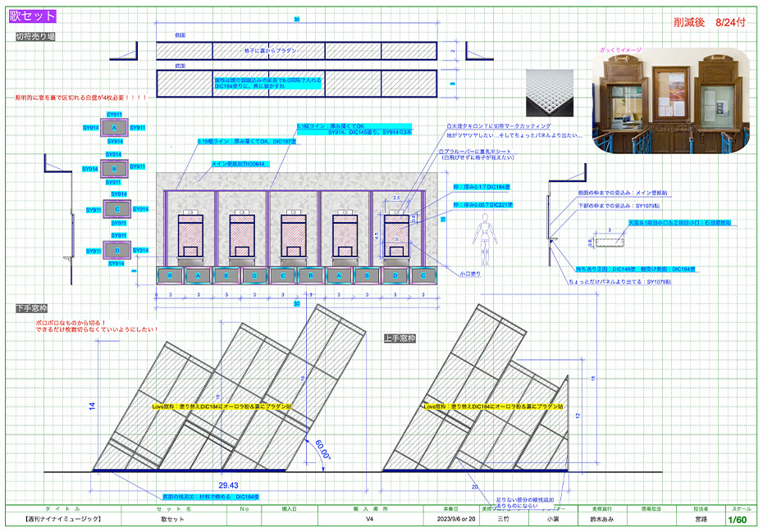Select panel swatch D in left legend
The width and height of the screenshot is (763, 532).
(115, 250)
